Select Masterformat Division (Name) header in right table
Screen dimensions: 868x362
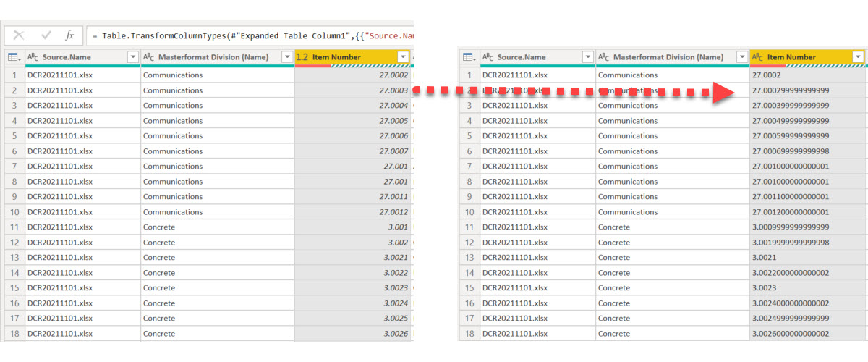coord(673,57)
